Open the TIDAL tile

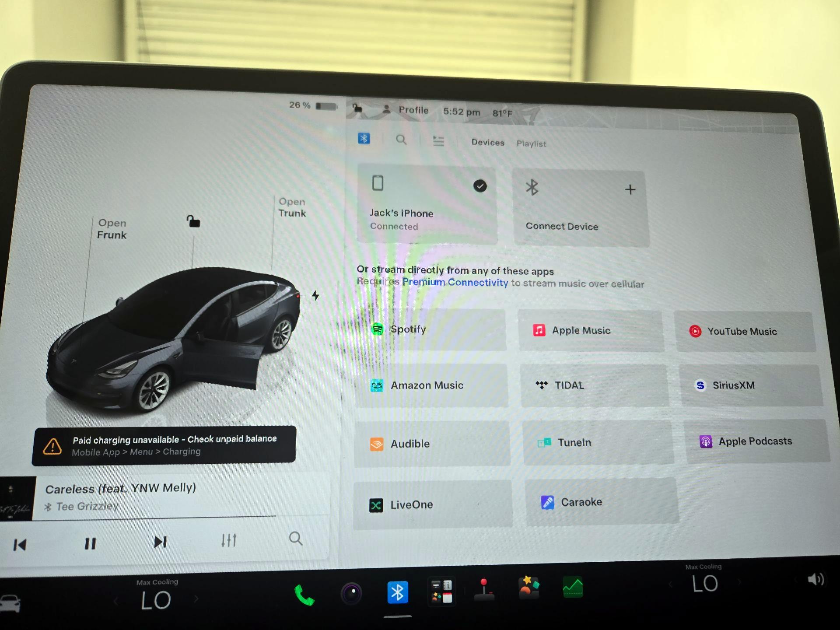click(594, 385)
